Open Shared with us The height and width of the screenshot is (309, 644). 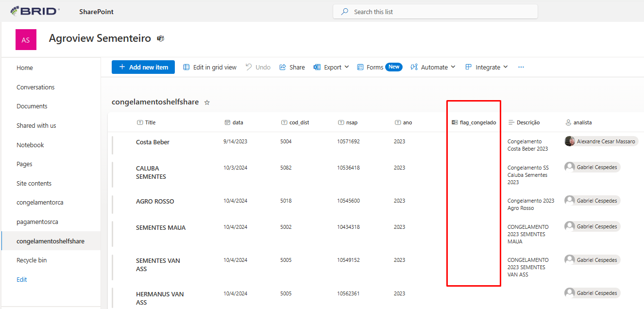click(x=36, y=126)
